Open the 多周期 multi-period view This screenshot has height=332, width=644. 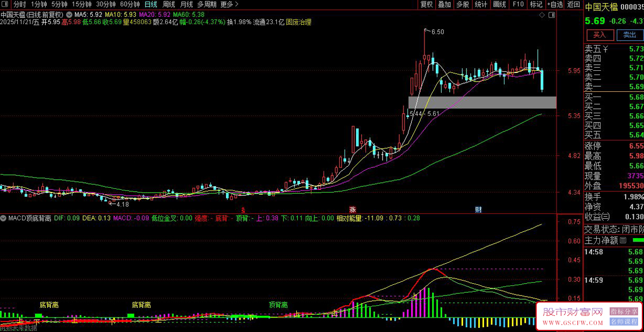[207, 4]
